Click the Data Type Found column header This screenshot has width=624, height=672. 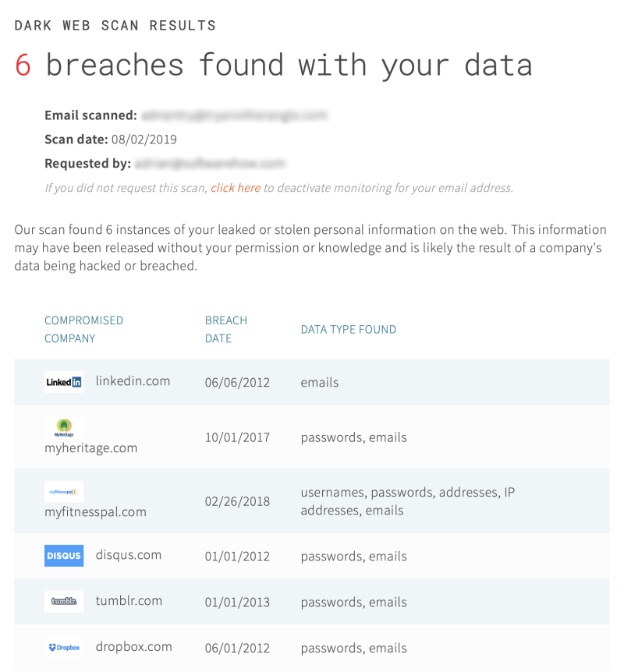pos(348,329)
